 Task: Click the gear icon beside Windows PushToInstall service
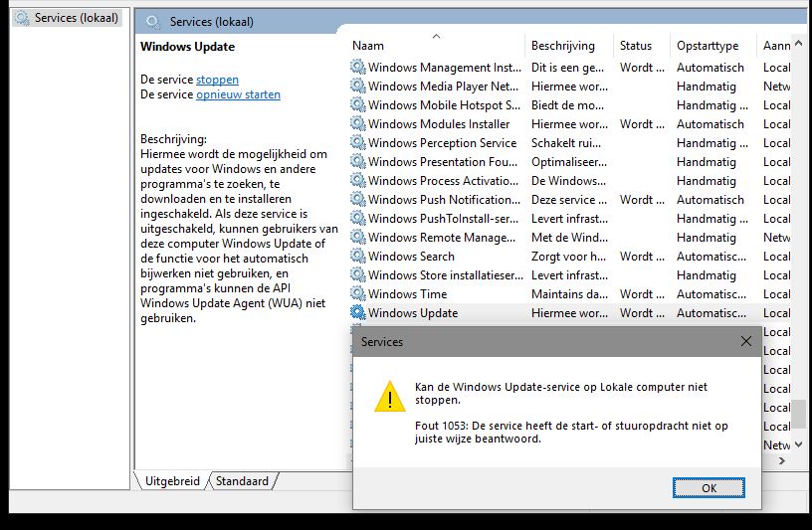click(358, 218)
